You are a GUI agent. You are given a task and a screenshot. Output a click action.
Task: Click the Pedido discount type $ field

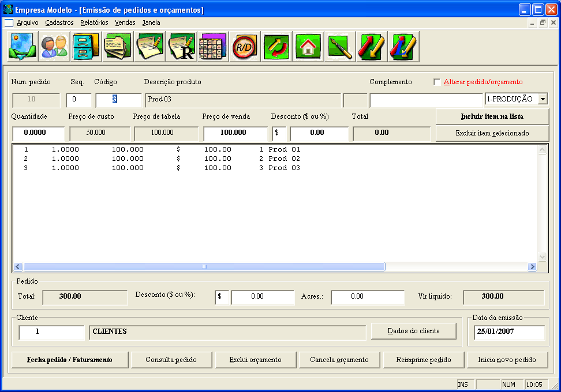(222, 297)
